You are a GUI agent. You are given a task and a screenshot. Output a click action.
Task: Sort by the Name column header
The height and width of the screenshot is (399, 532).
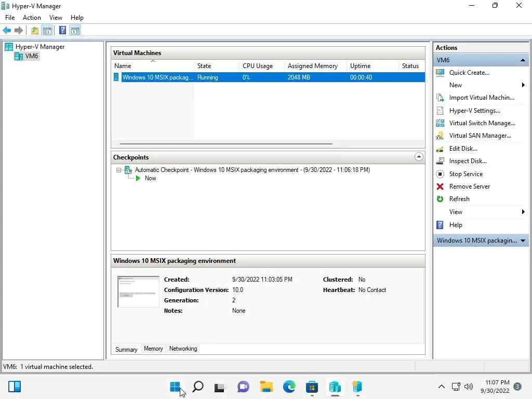click(x=153, y=66)
